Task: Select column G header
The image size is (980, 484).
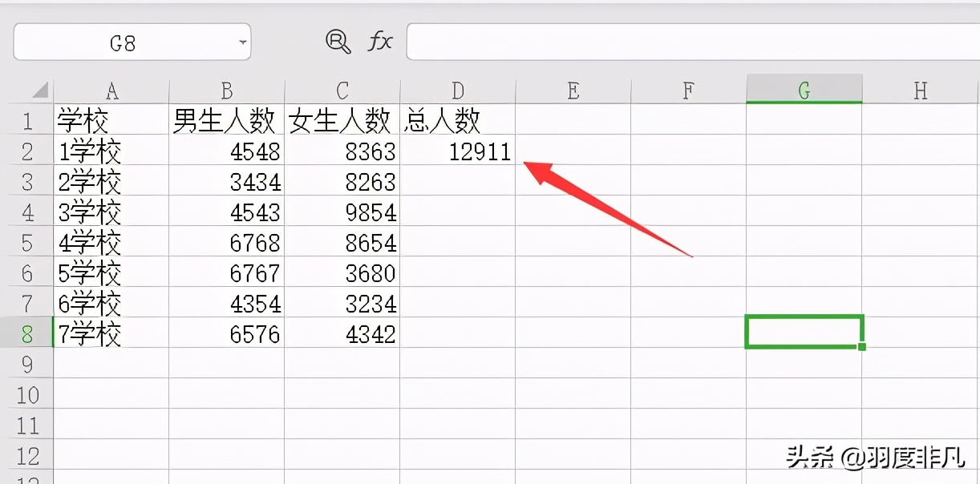Action: [804, 91]
